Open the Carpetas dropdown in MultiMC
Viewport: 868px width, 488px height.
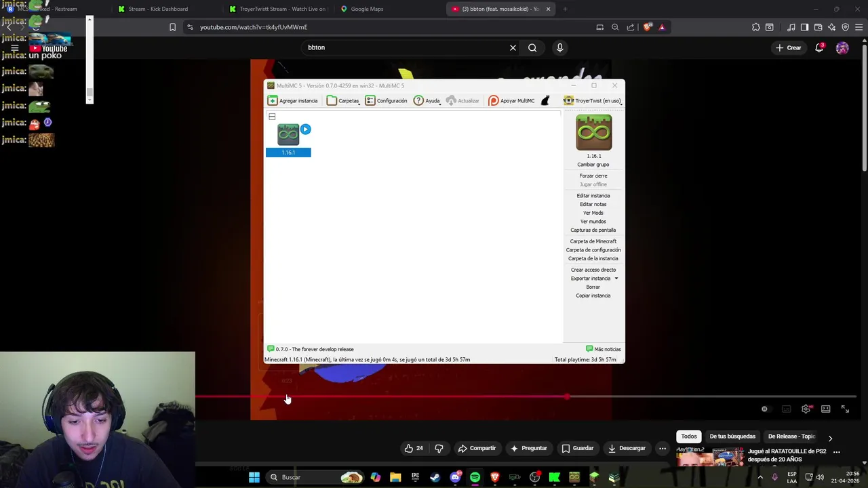[343, 100]
